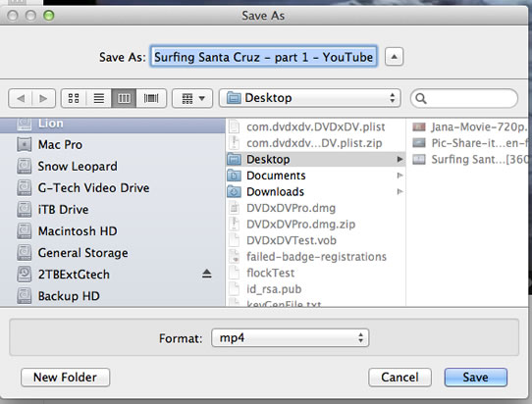
Task: Collapse dialog with the triangle button
Action: point(394,57)
